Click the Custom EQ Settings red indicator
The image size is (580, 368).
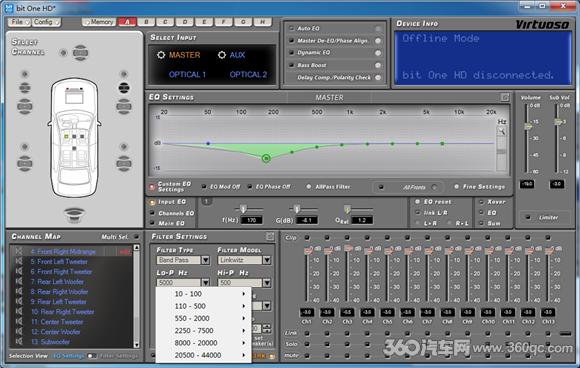pos(152,187)
